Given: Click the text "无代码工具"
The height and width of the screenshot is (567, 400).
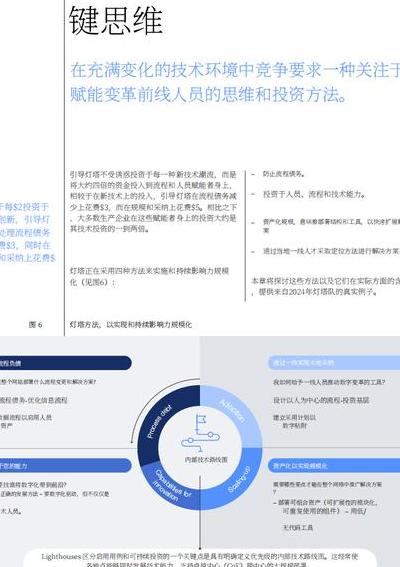Looking at the screenshot, I should coord(298,528).
